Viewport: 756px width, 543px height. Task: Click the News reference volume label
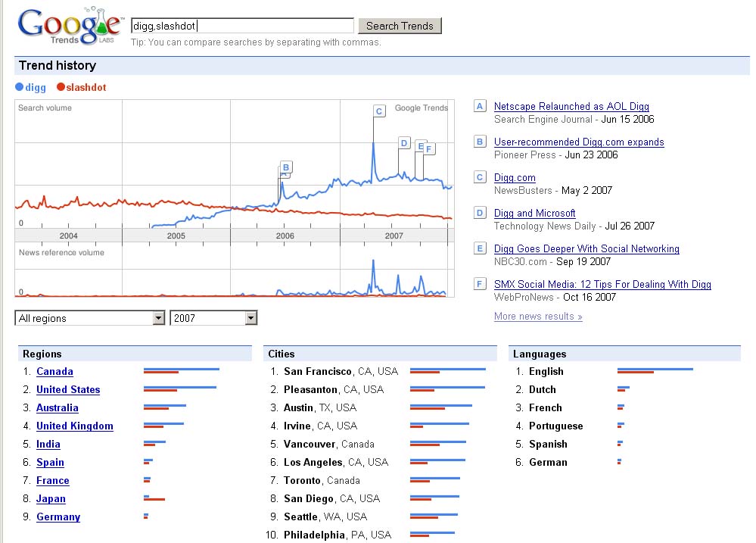(x=61, y=252)
